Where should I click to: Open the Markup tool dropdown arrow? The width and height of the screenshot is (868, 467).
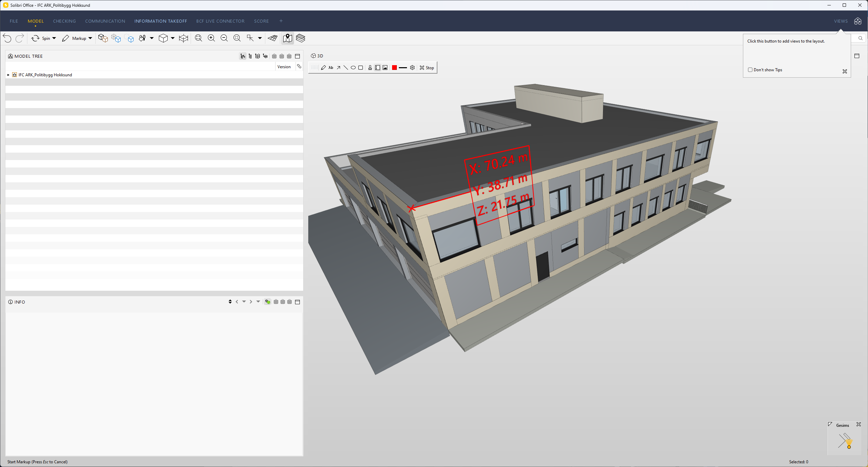pyautogui.click(x=90, y=38)
